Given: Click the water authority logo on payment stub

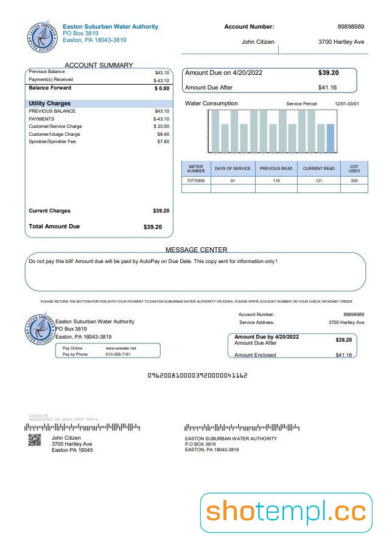Looking at the screenshot, I should tap(40, 328).
